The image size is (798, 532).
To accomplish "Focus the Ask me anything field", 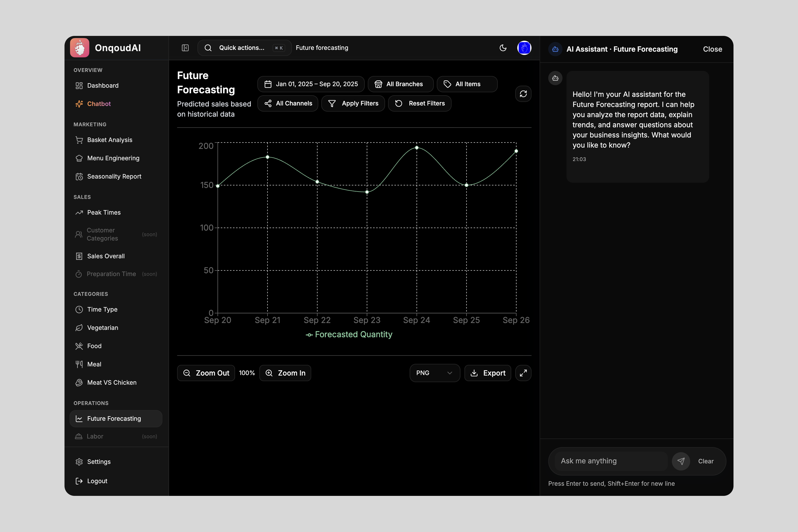I will pyautogui.click(x=611, y=461).
